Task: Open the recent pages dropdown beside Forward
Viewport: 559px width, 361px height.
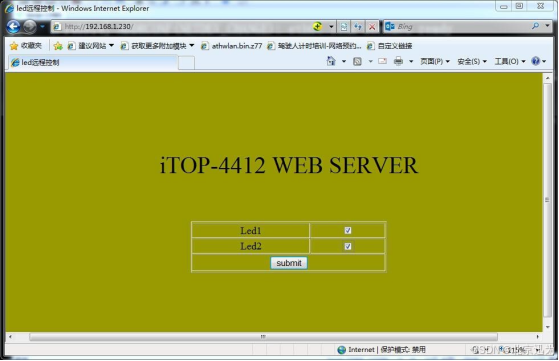Action: coord(42,27)
